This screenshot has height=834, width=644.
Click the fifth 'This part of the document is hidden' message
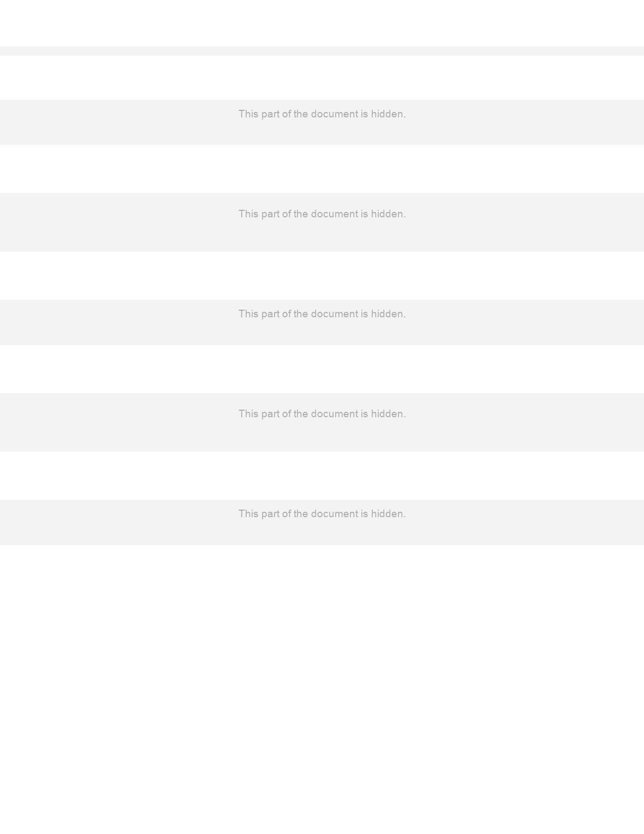322,514
